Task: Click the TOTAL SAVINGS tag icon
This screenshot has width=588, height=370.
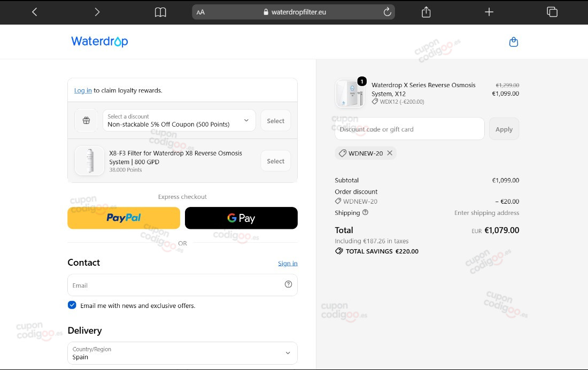Action: point(339,251)
